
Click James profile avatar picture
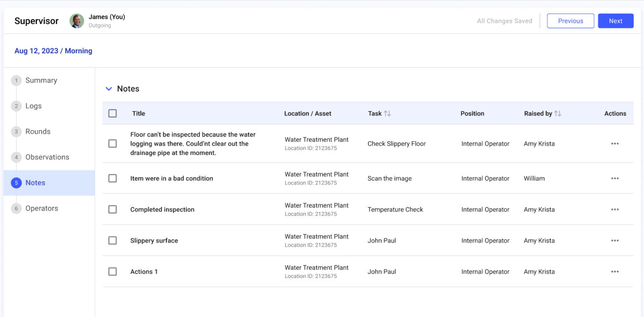click(x=77, y=21)
